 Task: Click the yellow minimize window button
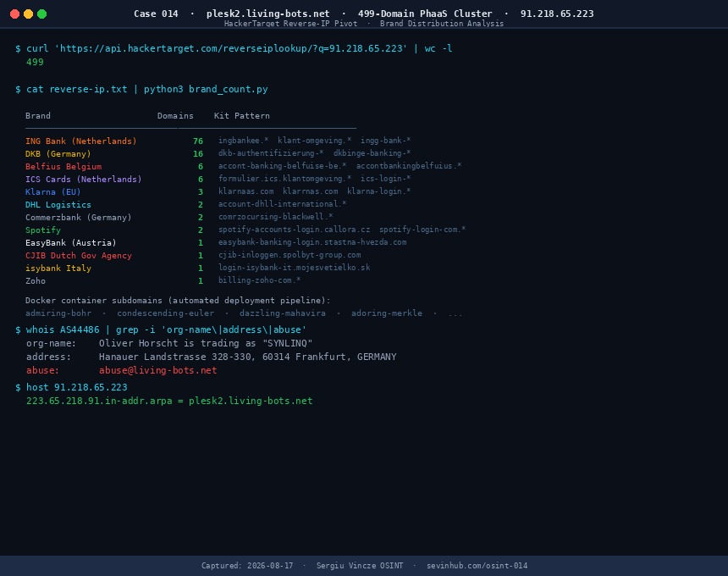pos(28,14)
